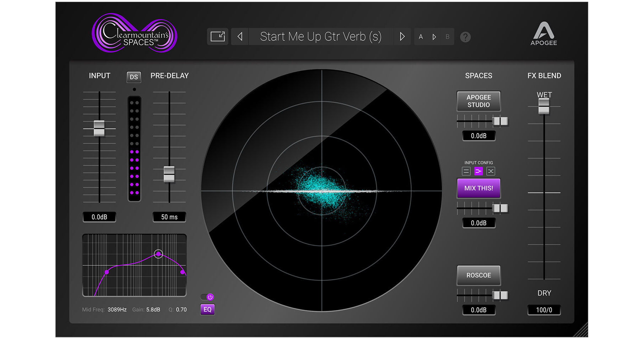The image size is (644, 338).
Task: Enable the Roscoe space
Action: (478, 275)
